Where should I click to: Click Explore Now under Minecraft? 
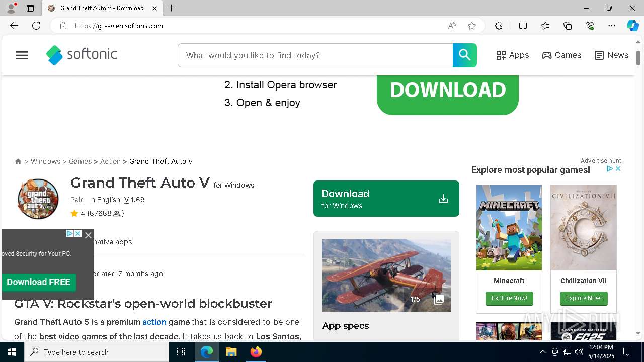tap(509, 298)
